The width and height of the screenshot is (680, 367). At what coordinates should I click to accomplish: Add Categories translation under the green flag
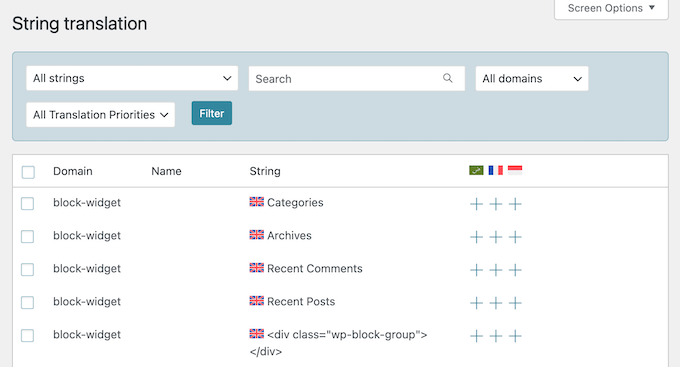click(476, 204)
